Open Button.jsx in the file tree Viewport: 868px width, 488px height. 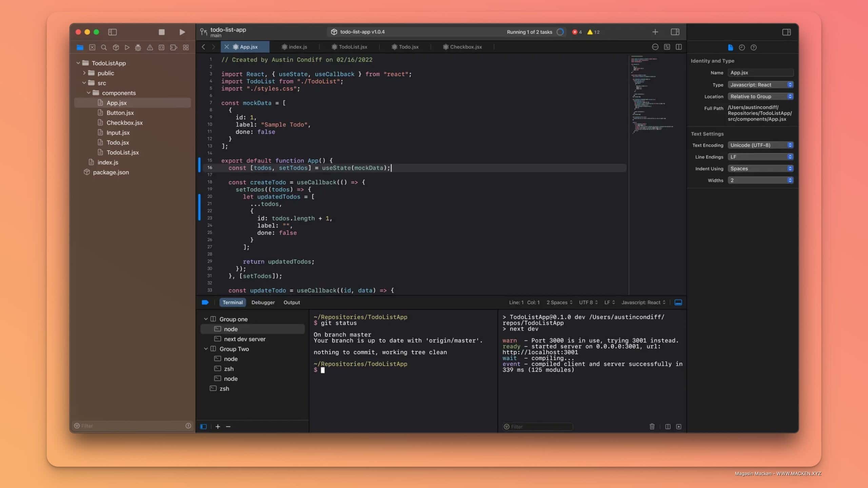pyautogui.click(x=120, y=113)
